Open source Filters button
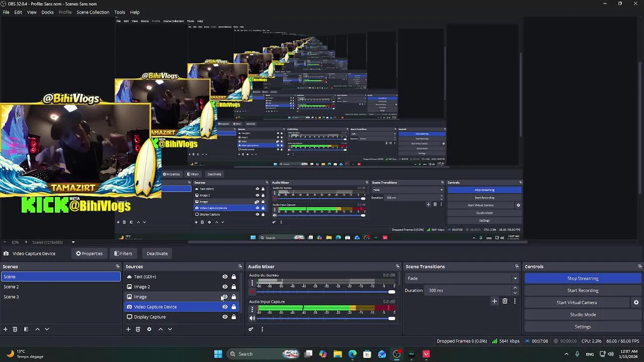 tap(123, 253)
